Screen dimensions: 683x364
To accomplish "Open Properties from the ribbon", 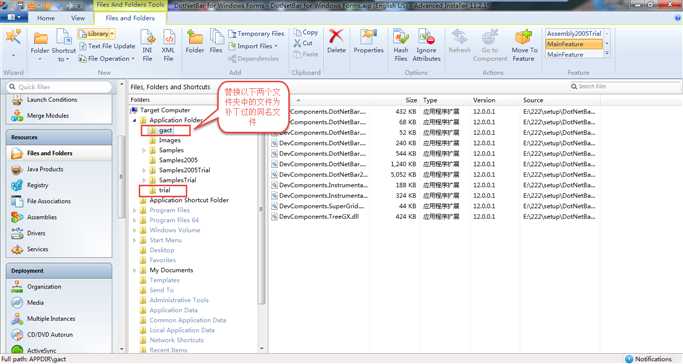I will click(368, 42).
